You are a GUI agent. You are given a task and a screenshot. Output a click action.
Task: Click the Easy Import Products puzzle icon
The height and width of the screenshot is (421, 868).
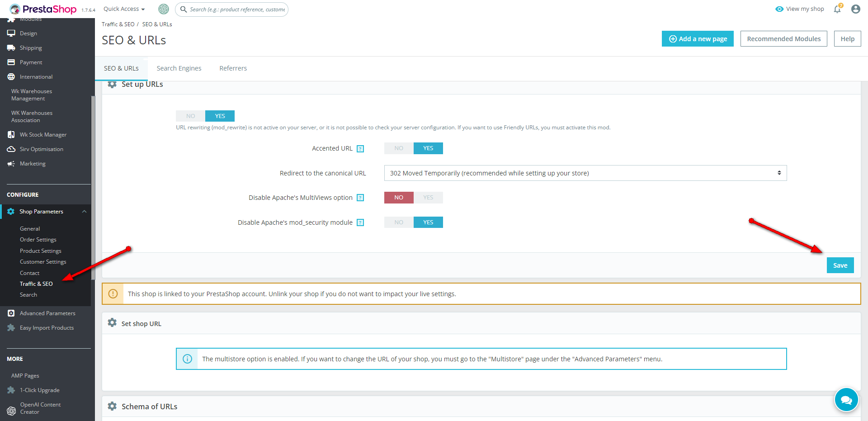tap(11, 328)
